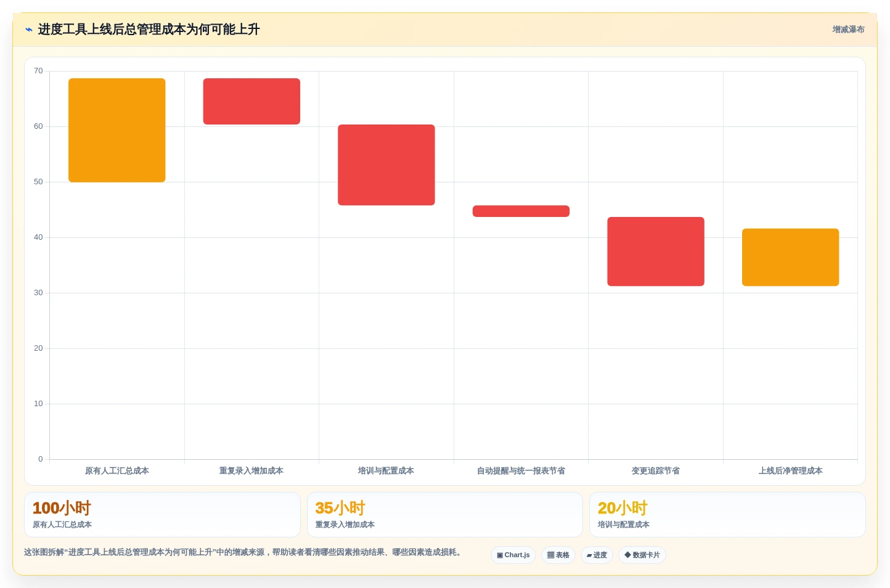890x588 pixels.
Task: Click the x-axis label 变更追踪节省
Action: pyautogui.click(x=656, y=471)
